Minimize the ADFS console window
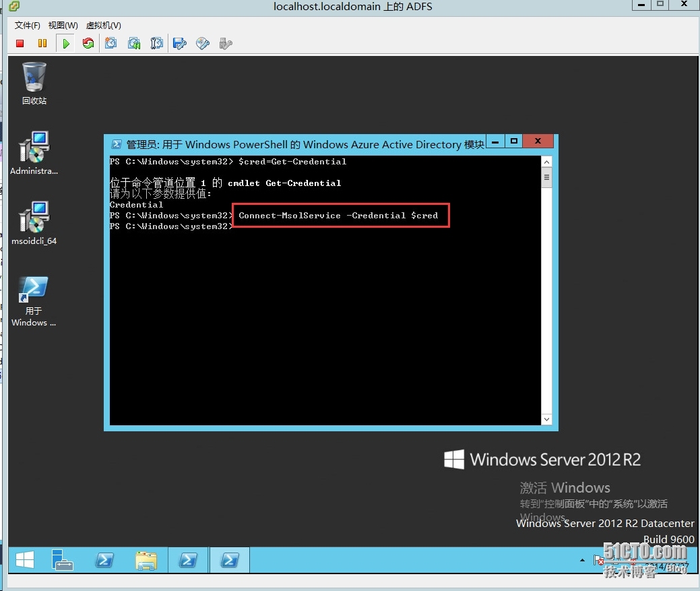 click(641, 5)
